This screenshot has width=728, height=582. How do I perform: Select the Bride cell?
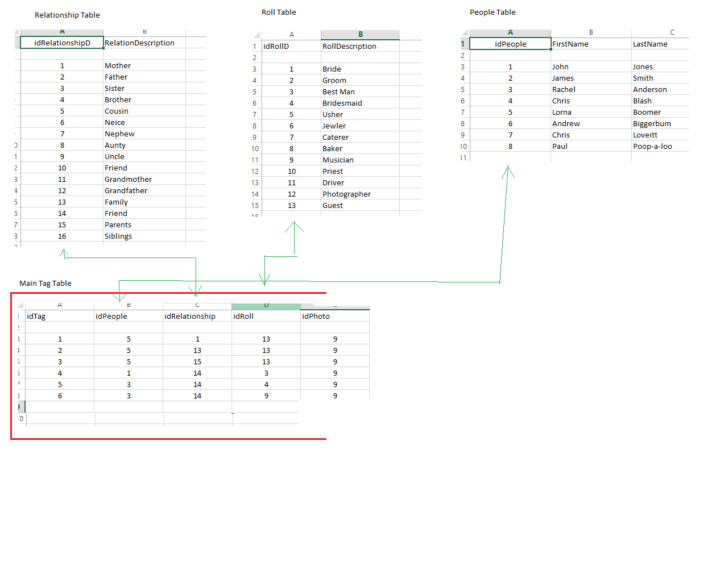360,69
